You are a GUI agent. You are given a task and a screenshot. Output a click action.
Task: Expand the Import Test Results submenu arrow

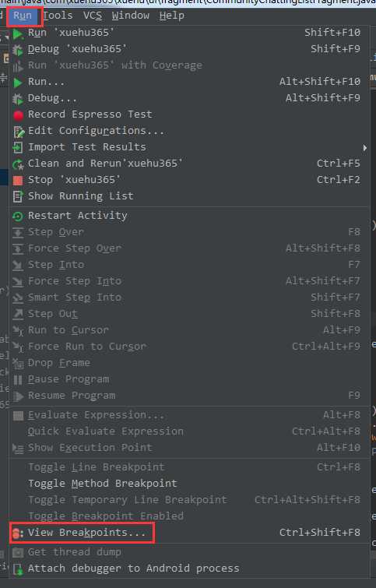coord(365,148)
